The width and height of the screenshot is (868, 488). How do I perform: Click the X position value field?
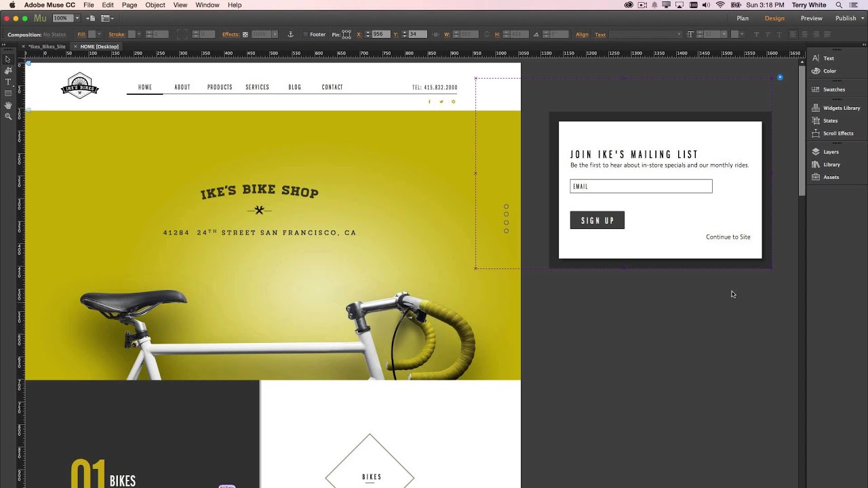[382, 35]
